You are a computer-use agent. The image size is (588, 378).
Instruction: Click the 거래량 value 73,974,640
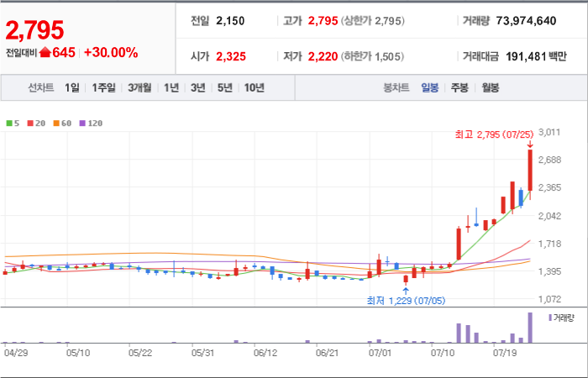click(x=526, y=21)
